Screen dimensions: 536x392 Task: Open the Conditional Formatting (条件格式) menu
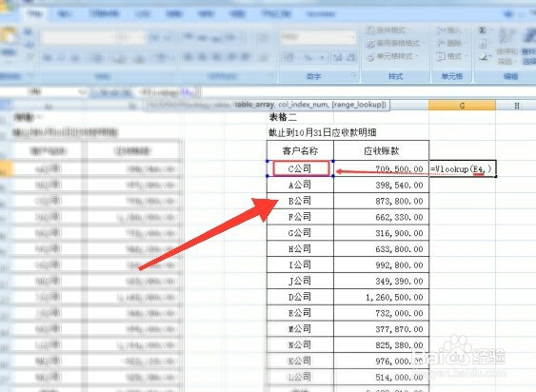[388, 30]
